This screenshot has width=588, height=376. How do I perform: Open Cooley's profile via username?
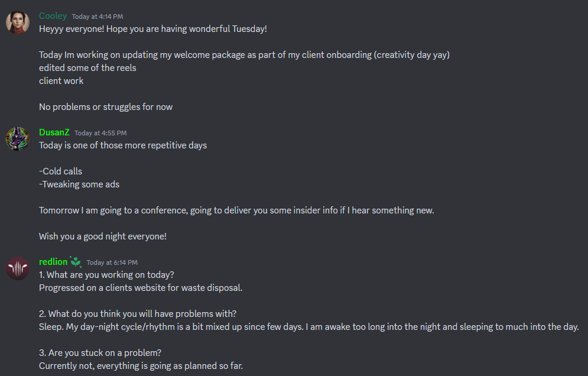[53, 16]
